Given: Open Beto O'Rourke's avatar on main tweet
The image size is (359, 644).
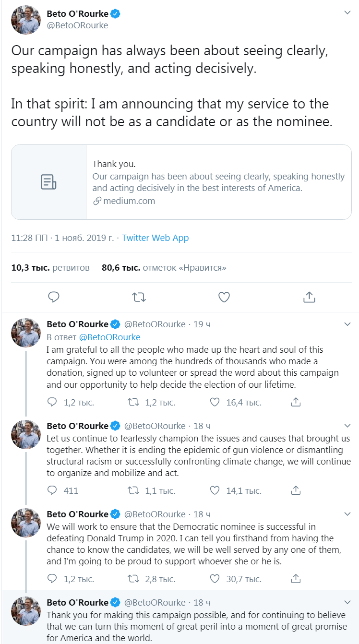Looking at the screenshot, I should point(25,20).
